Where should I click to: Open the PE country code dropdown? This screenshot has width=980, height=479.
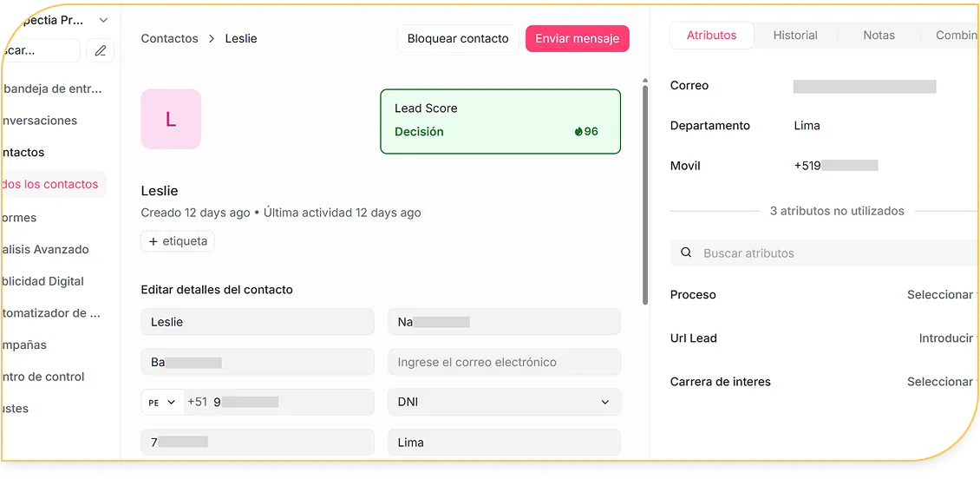pyautogui.click(x=162, y=403)
